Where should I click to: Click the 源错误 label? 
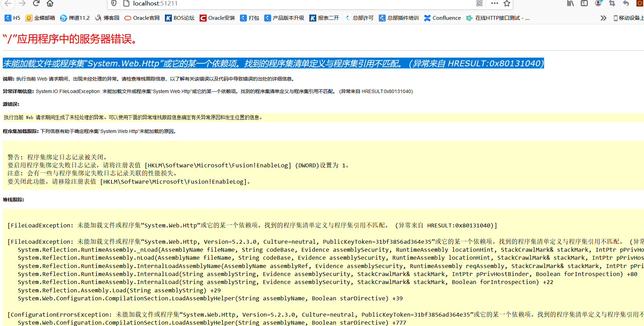coord(11,104)
